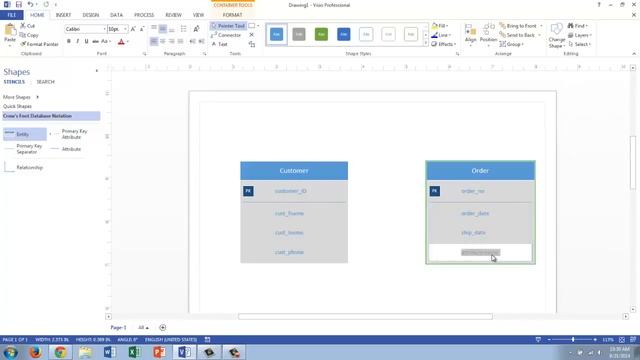
Task: Open the Select dropdown in Editing
Action: (580, 44)
